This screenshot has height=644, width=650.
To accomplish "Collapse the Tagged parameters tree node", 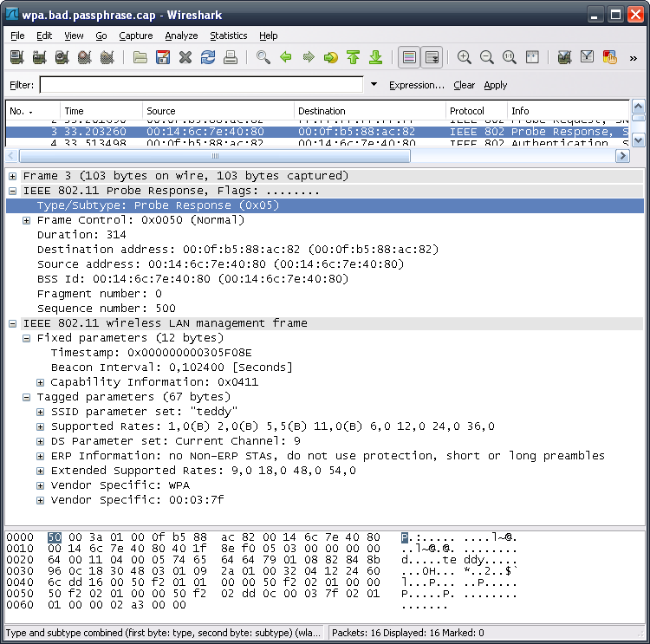I will (27, 397).
